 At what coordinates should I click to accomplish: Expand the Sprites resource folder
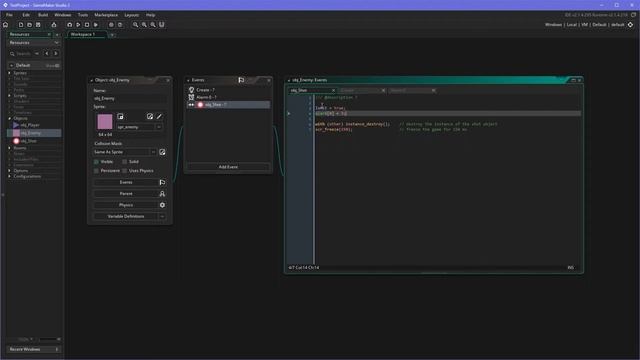[x=9, y=73]
